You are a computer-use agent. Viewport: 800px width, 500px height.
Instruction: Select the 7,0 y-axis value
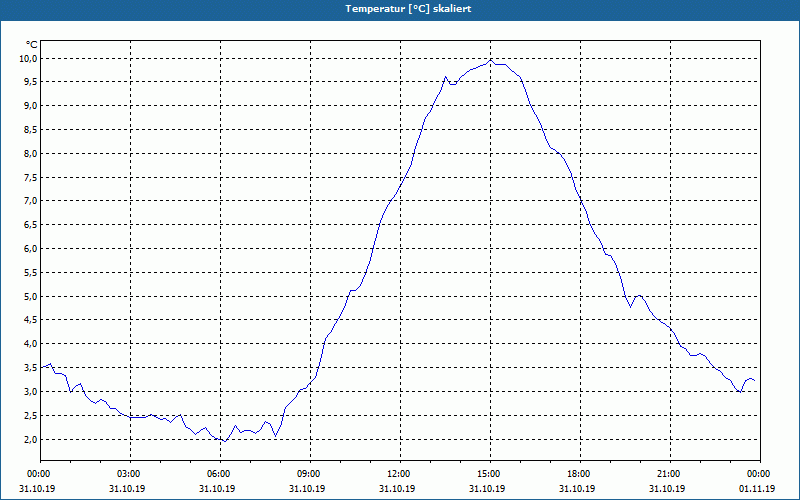31,201
